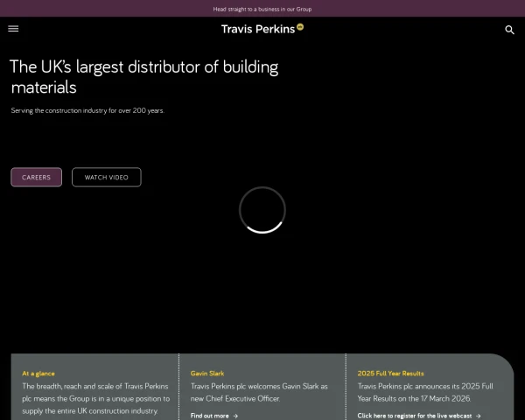Screen dimensions: 525x420
Task: Click 'Serving the construction industry for over 200 years.'
Action: click(x=87, y=110)
